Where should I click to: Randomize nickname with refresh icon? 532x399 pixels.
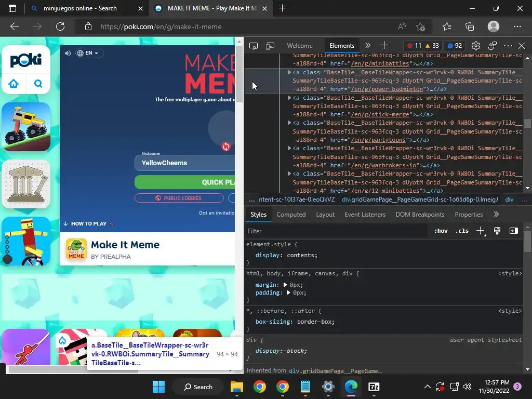(x=225, y=147)
